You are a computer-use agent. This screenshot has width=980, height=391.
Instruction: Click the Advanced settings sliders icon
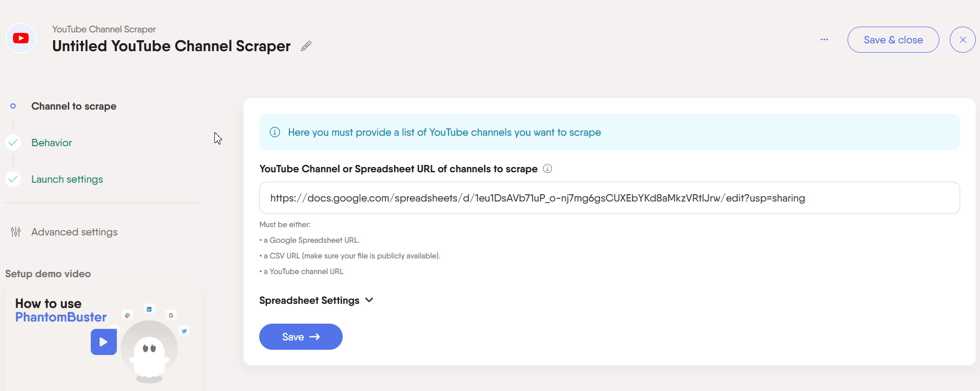(x=16, y=232)
